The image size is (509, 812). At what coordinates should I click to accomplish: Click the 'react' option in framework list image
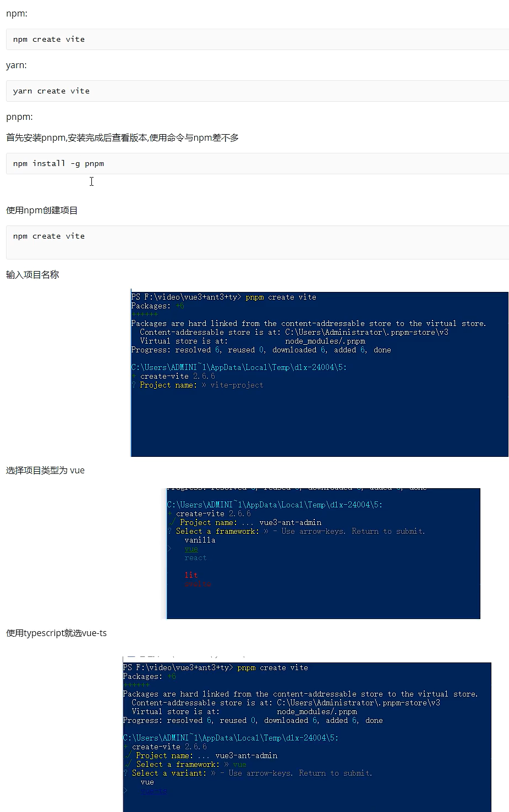195,557
